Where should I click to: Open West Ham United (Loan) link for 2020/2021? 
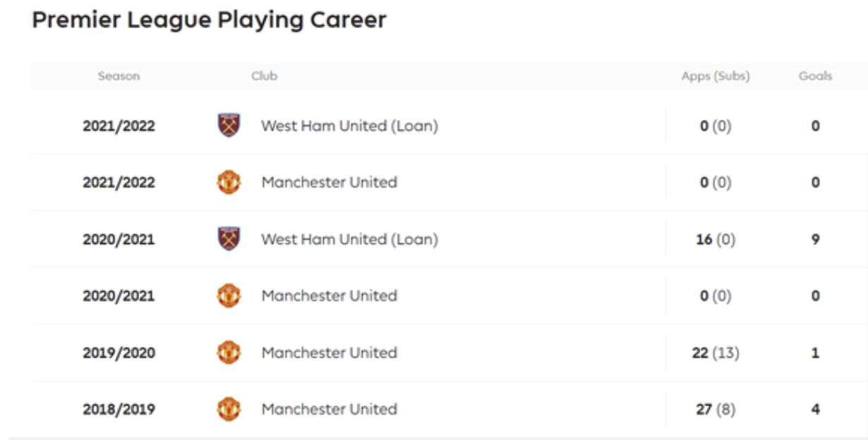coord(349,239)
